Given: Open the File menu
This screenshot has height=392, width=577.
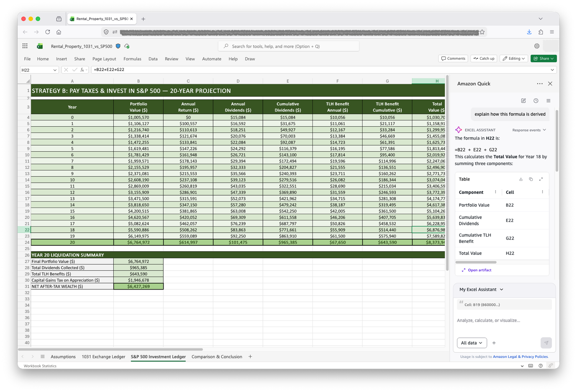Looking at the screenshot, I should 27,59.
